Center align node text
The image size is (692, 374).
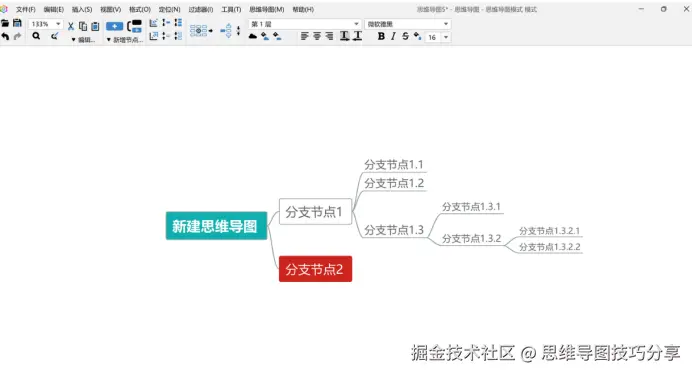[x=317, y=36]
